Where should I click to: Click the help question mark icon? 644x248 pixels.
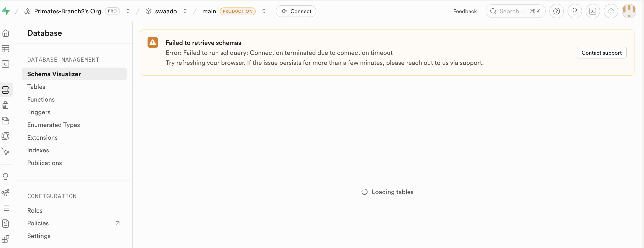(556, 11)
